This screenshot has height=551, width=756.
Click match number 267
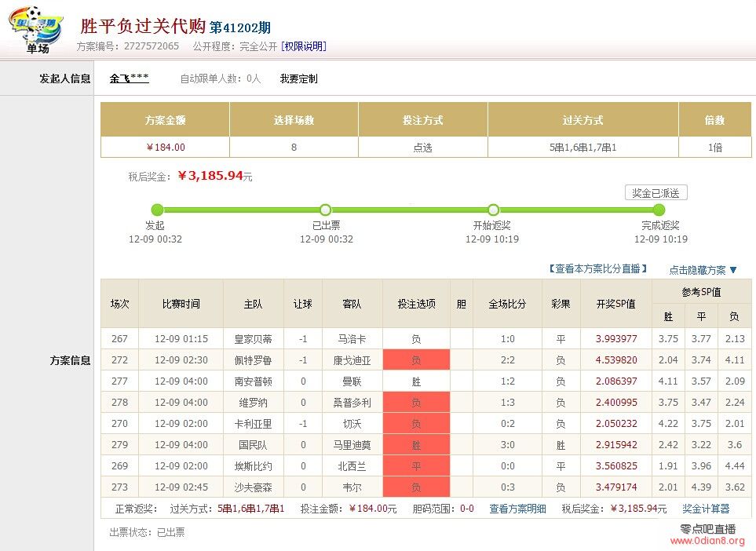pos(119,339)
